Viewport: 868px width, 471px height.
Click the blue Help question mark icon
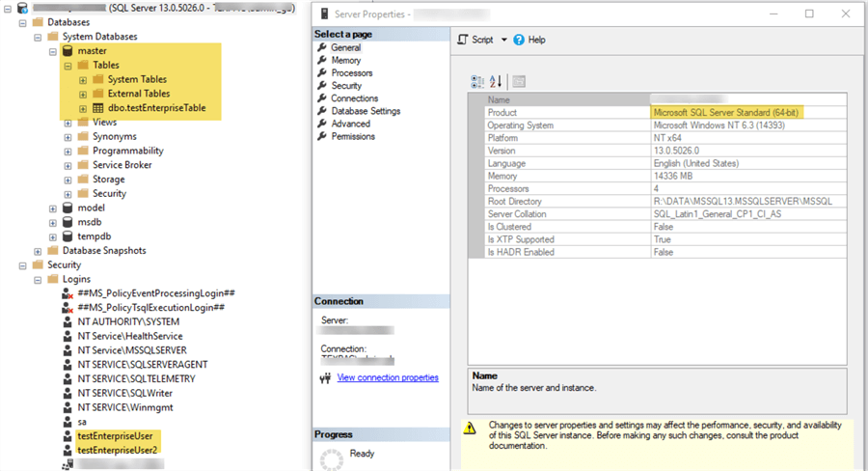click(519, 40)
